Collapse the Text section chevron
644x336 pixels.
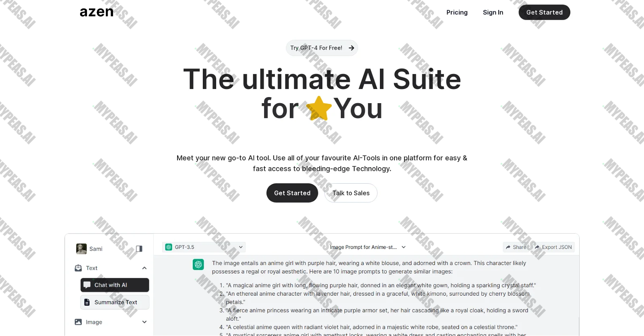pos(144,268)
